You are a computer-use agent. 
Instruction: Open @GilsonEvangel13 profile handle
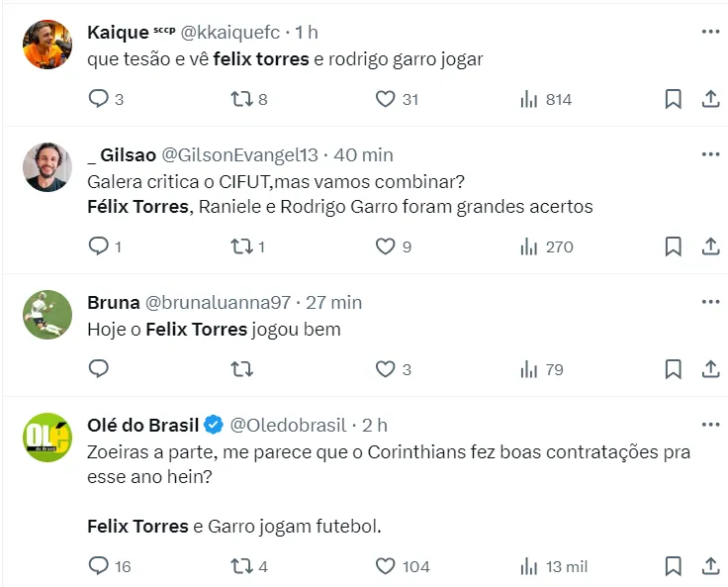coord(239,154)
